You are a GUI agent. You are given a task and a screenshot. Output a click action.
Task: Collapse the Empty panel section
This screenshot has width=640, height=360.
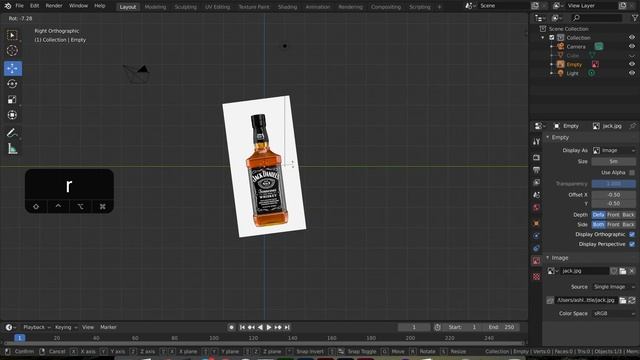(548, 138)
